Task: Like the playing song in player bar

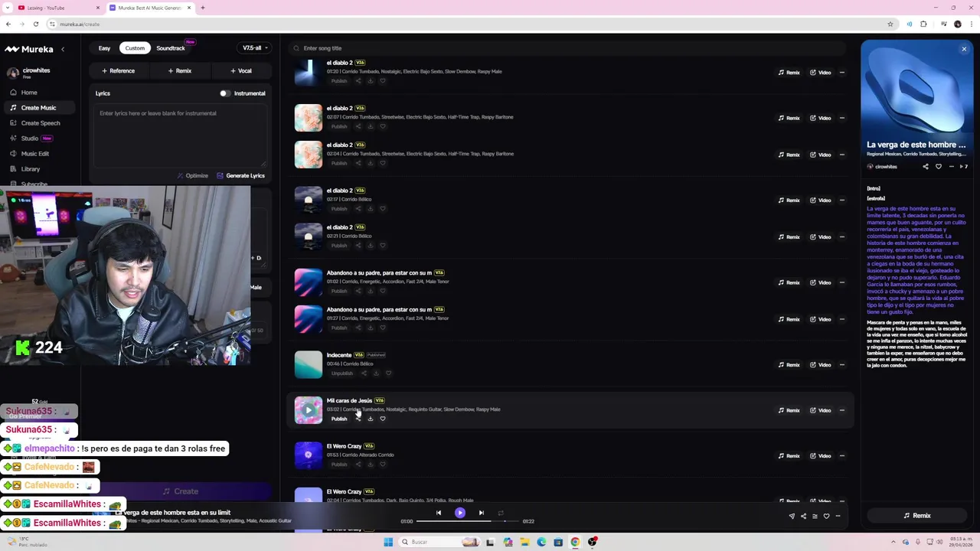Action: tap(826, 516)
